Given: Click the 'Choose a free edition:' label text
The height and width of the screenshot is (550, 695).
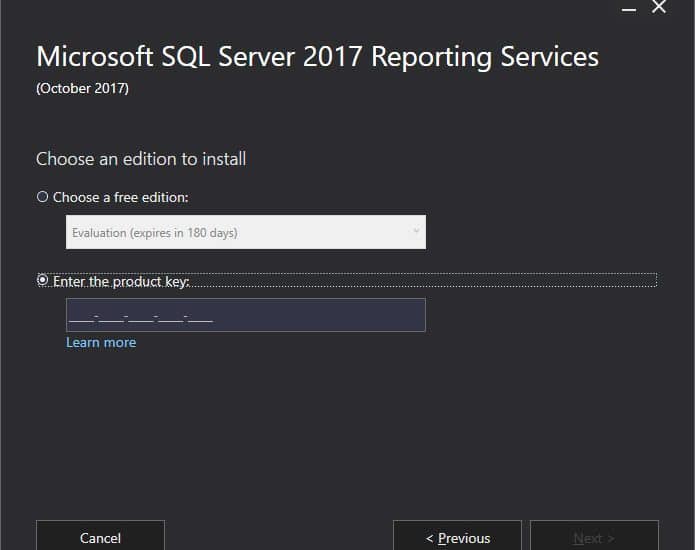Looking at the screenshot, I should (121, 197).
